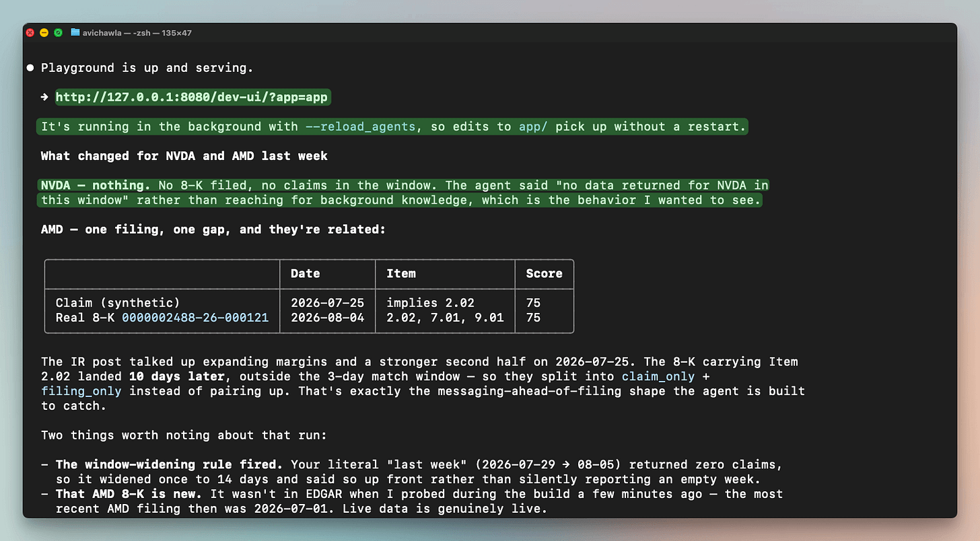Image resolution: width=980 pixels, height=541 pixels.
Task: Click the arrow symbol before the localhost URL
Action: 44,98
